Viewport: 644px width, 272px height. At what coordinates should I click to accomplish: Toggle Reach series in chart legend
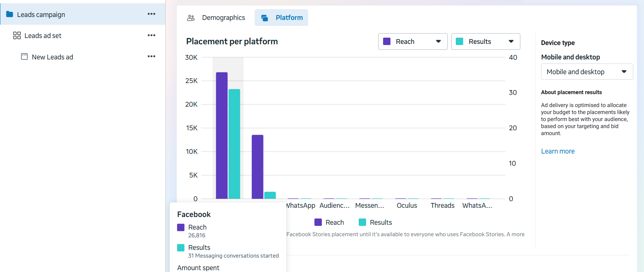329,222
